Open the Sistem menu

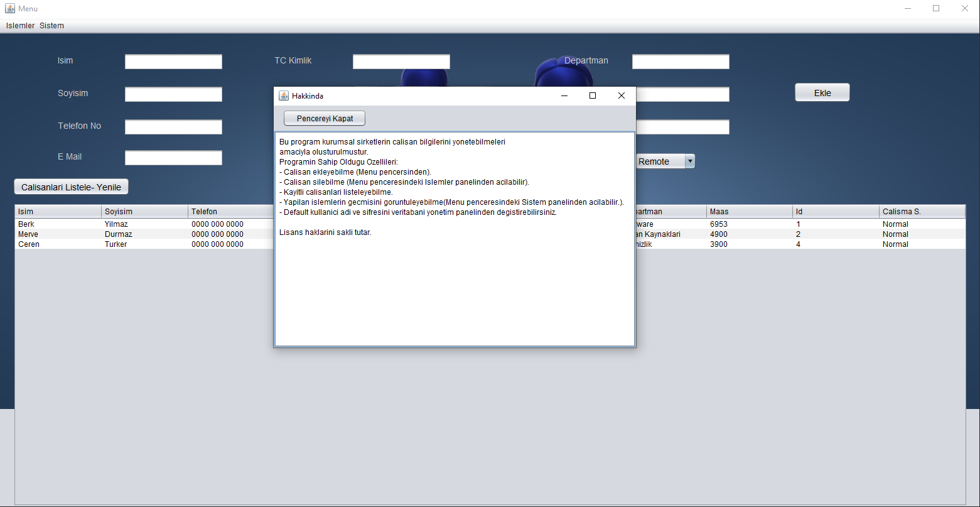click(51, 25)
